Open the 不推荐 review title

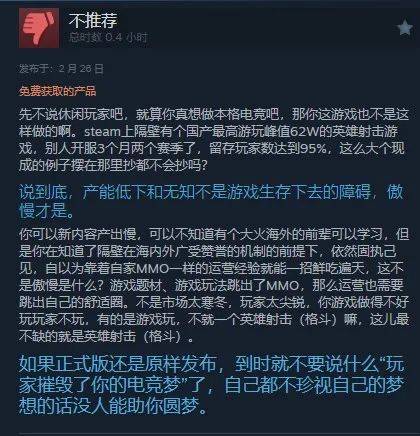click(93, 20)
